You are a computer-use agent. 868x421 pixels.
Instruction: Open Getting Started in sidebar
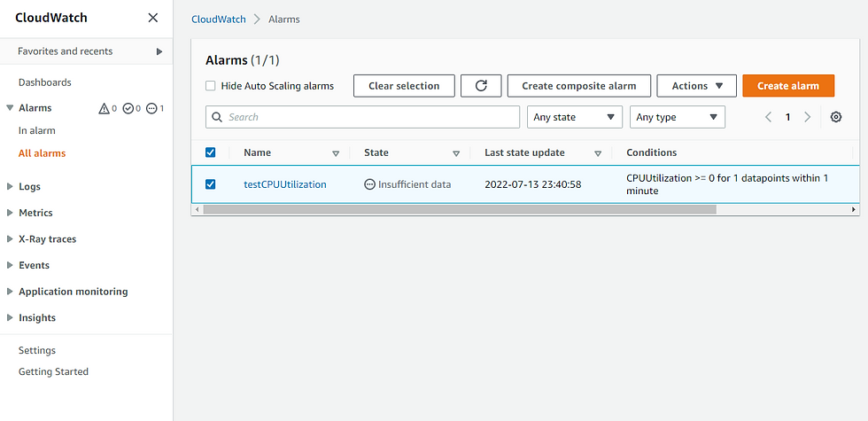coord(53,371)
